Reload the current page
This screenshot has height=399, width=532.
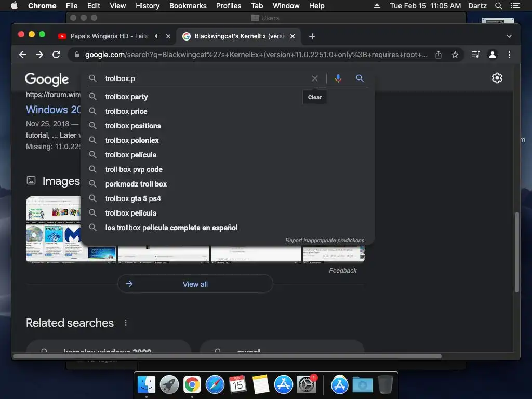(56, 55)
